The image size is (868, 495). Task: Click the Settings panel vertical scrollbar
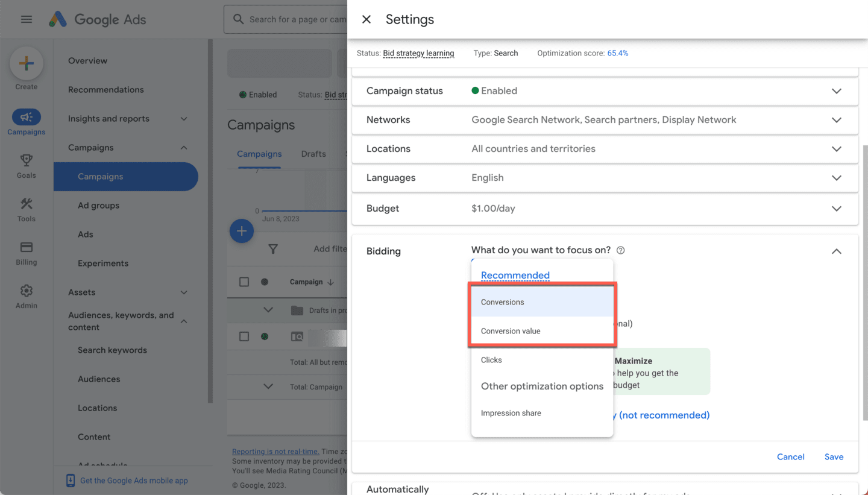865,283
